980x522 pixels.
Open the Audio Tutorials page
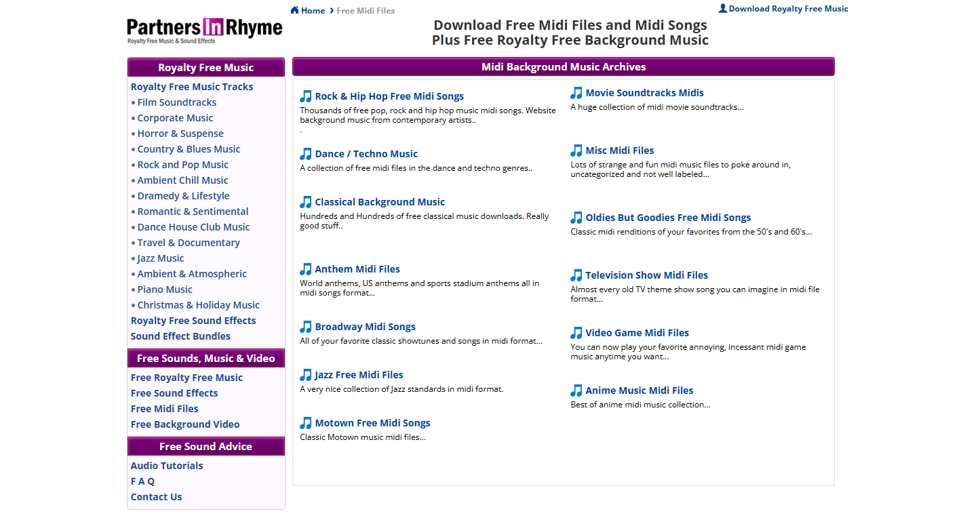(x=166, y=465)
